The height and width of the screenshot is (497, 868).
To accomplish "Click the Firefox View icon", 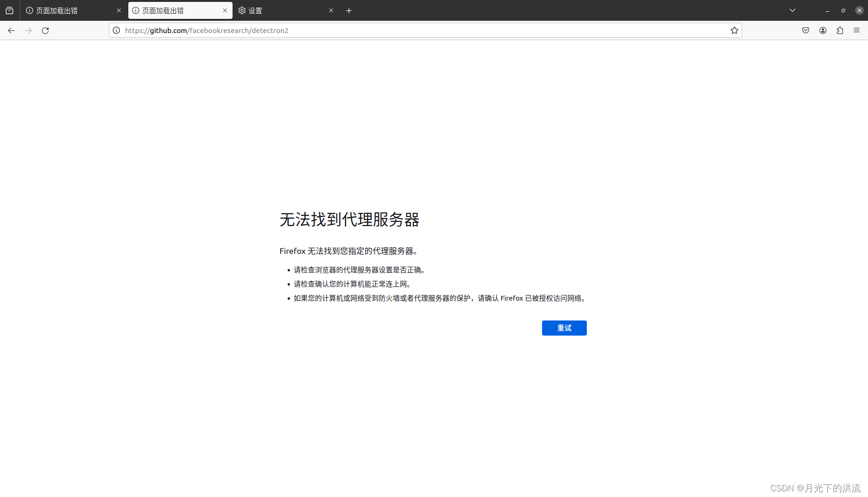I will 9,10.
